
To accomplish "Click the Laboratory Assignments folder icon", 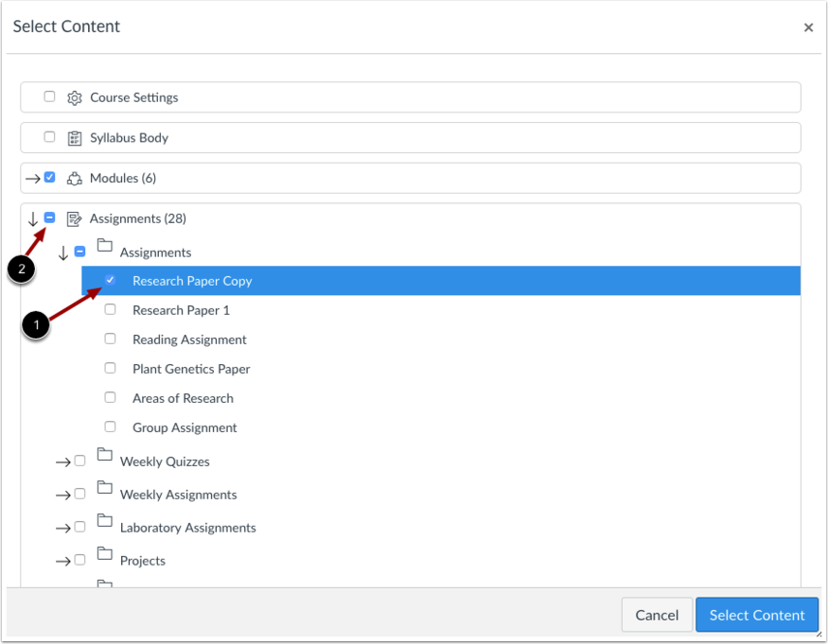I will click(x=105, y=520).
